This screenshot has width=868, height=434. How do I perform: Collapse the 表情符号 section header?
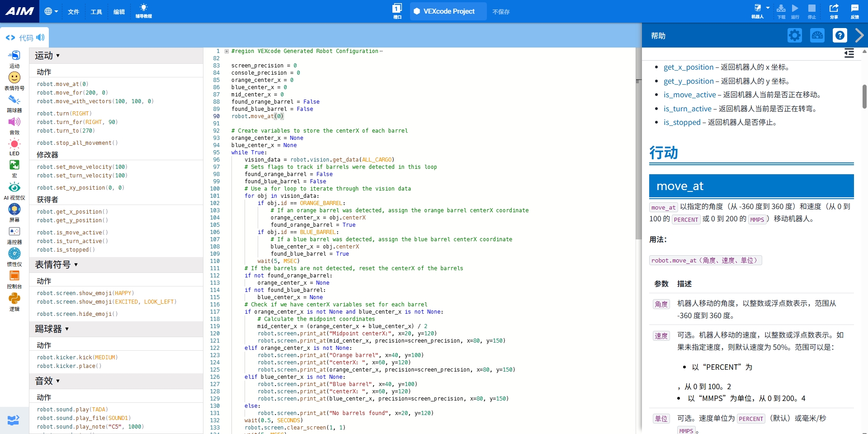coord(116,265)
